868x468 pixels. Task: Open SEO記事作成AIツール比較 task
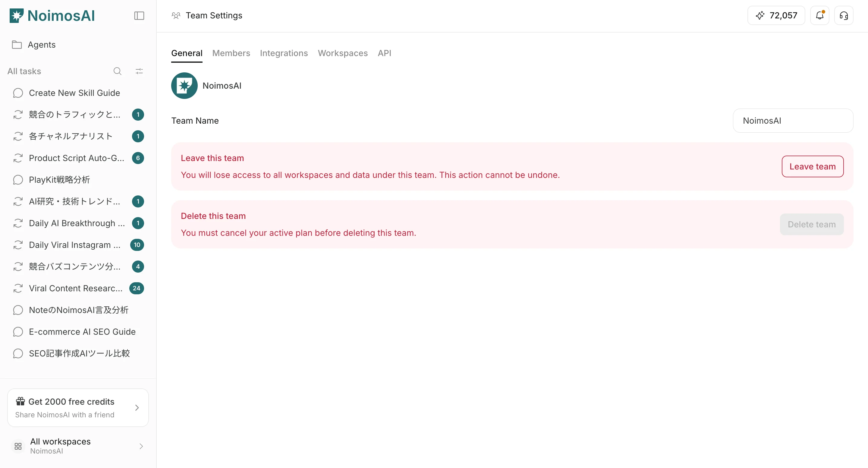78,353
